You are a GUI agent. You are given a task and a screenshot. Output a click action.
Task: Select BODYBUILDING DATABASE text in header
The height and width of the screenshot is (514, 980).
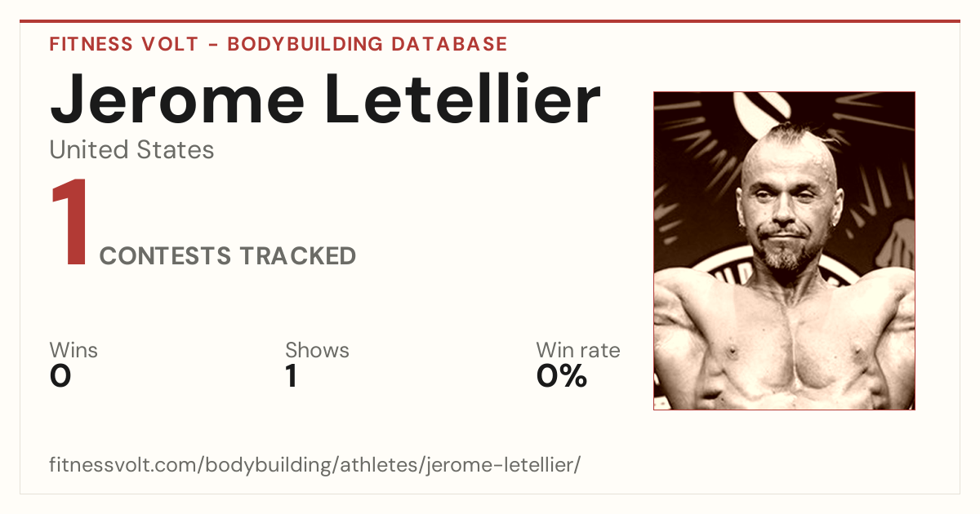coord(367,44)
